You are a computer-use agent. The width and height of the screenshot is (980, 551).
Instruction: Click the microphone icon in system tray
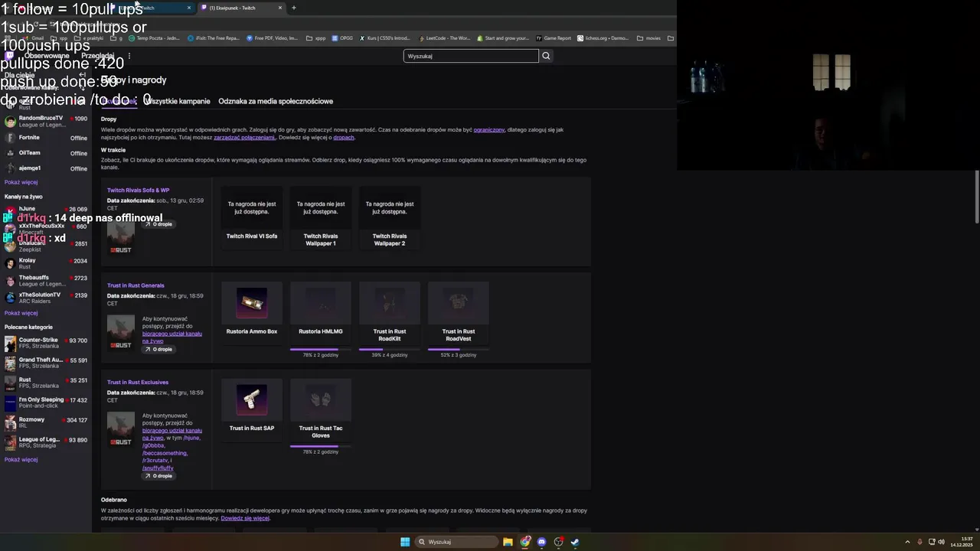920,542
